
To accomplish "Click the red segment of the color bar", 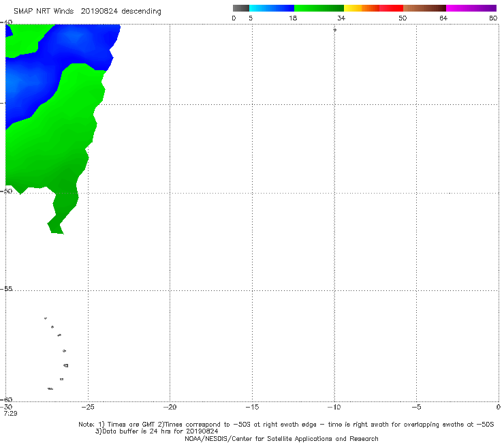I will pos(391,8).
